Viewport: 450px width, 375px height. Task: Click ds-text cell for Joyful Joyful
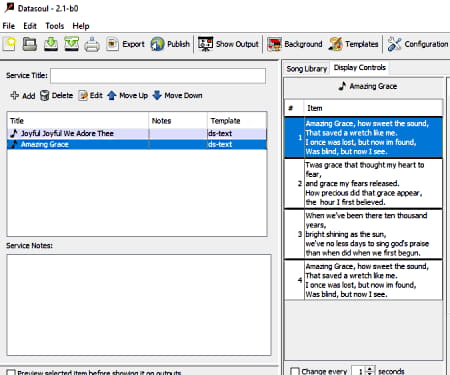click(237, 133)
